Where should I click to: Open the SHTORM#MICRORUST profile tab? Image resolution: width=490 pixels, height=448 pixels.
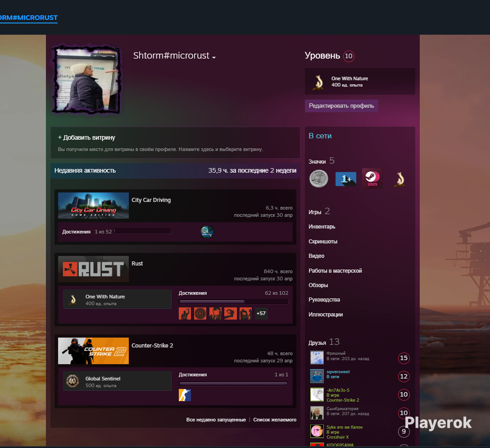[x=28, y=18]
